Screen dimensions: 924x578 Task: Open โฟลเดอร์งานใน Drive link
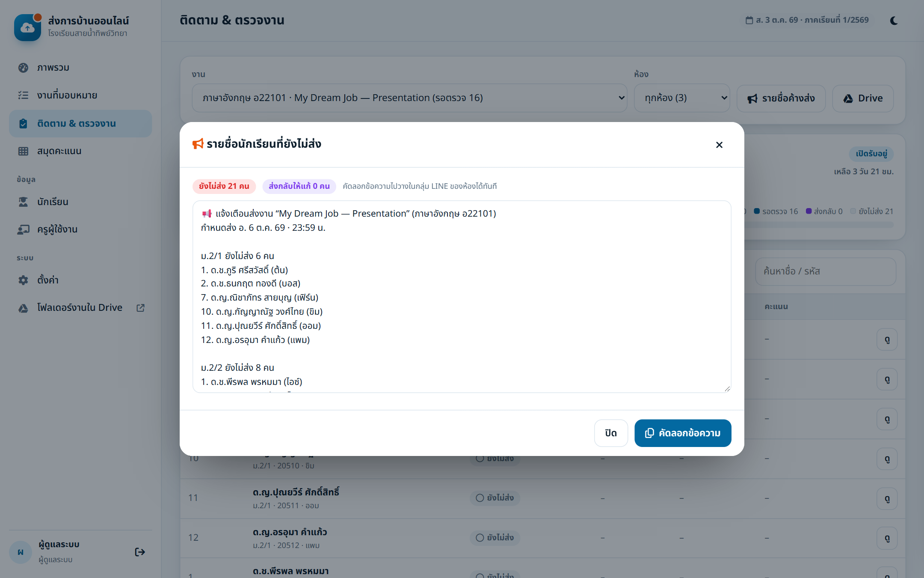(80, 308)
